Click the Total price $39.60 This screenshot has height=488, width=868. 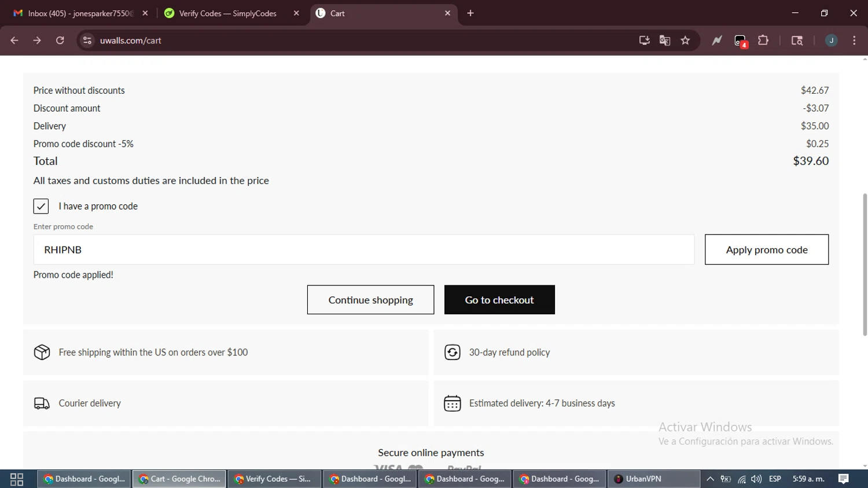point(811,161)
